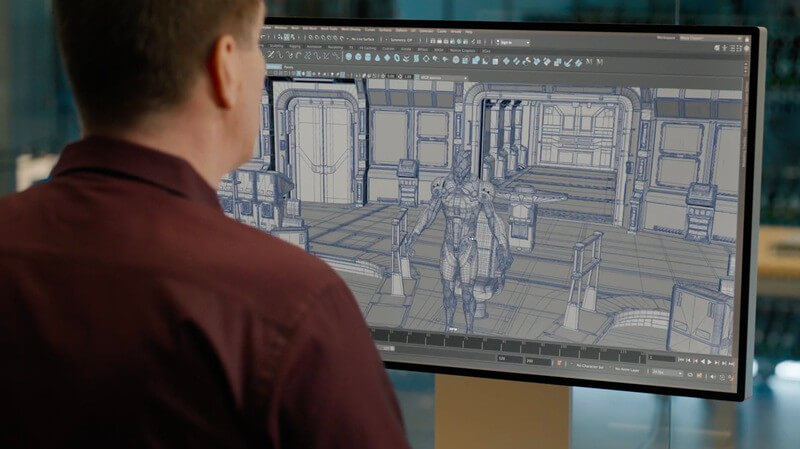Click the polygon torus shelf icon
This screenshot has height=449, width=800.
pyautogui.click(x=396, y=59)
